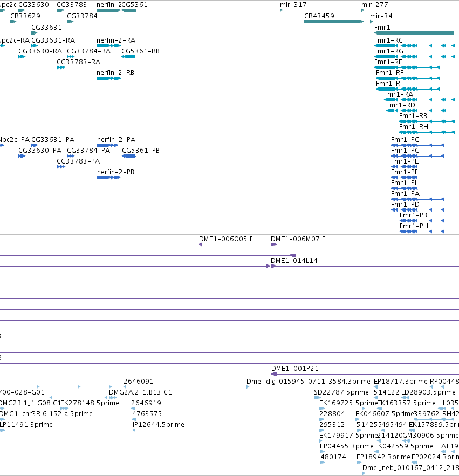Select transcript Fmr1-RI
Image resolution: width=459 pixels, height=476 pixels.
coord(408,89)
